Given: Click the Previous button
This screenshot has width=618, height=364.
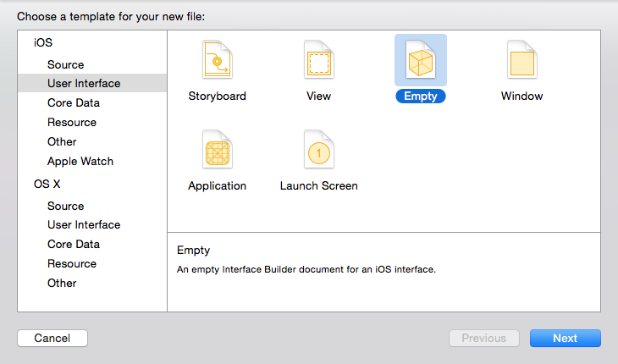Looking at the screenshot, I should (x=484, y=338).
